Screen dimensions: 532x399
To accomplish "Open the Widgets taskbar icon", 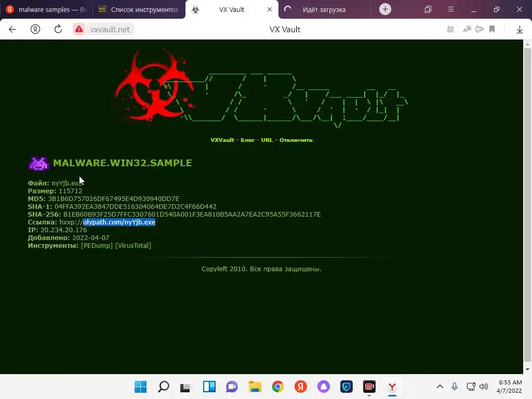I will (x=209, y=387).
